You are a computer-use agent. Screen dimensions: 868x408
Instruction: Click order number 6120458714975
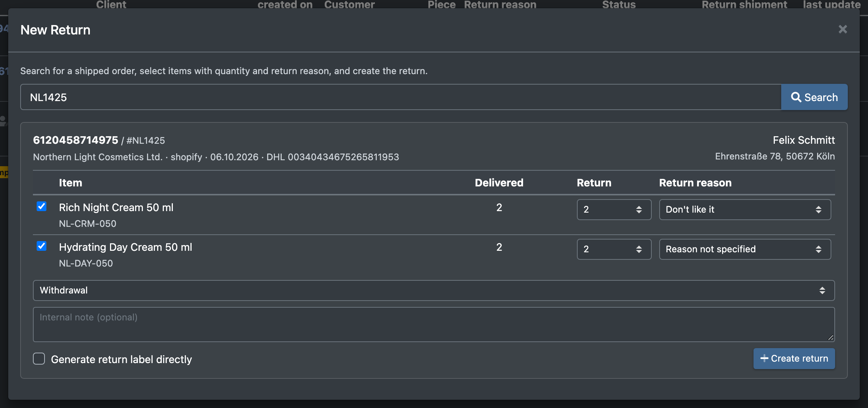coord(76,140)
